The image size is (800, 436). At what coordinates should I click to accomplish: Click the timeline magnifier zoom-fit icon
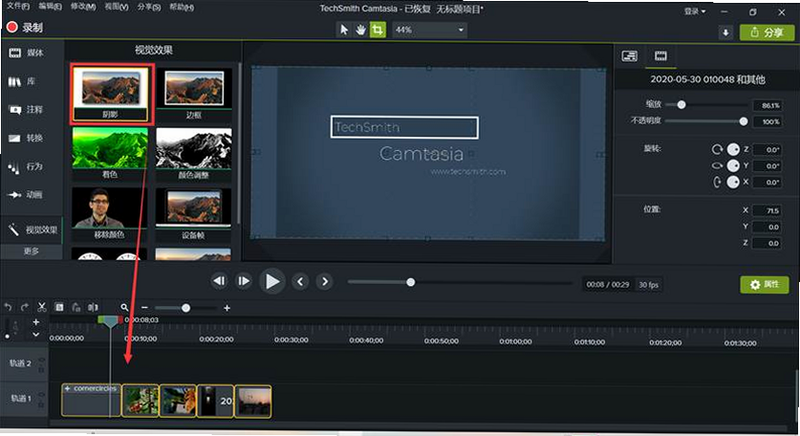124,307
